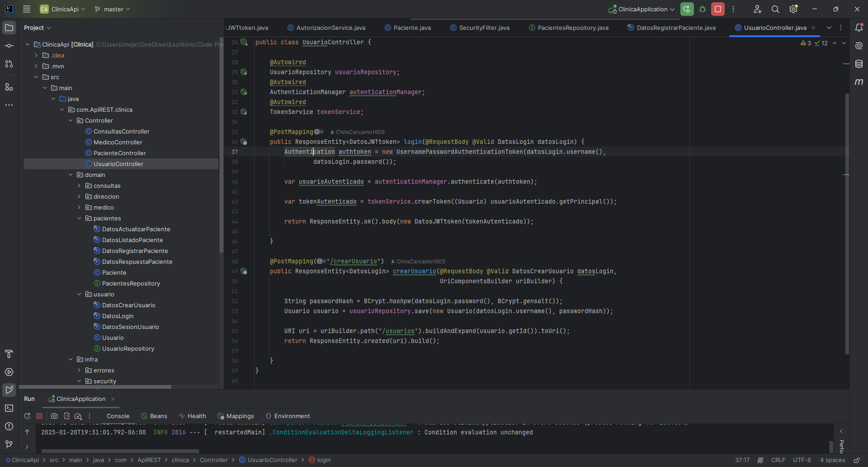Open UsuarioRepository in the project tree
This screenshot has width=868, height=467.
point(128,348)
